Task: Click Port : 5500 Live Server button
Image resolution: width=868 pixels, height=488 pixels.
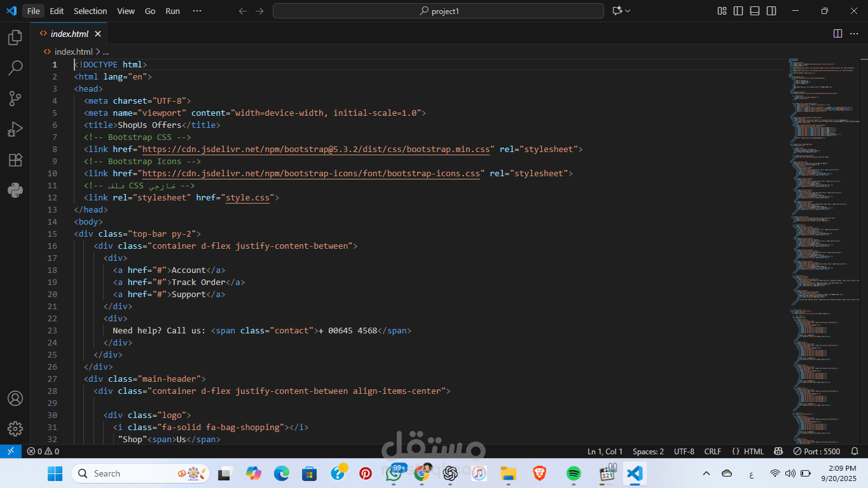Action: tap(816, 451)
